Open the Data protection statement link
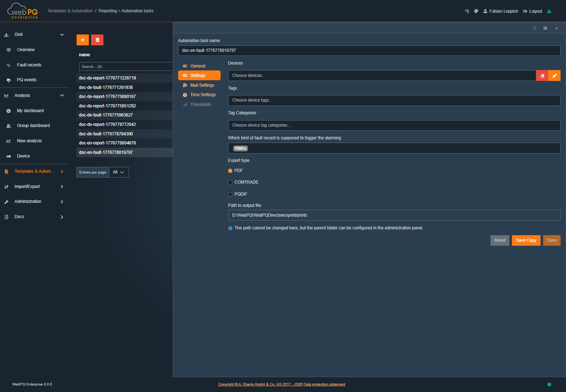Screen dimensions: 566x392 324,384
